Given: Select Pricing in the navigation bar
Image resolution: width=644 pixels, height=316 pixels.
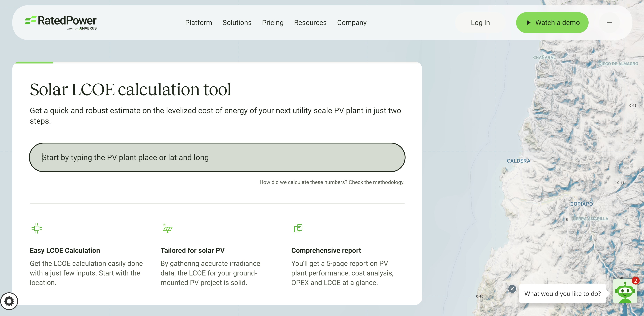Looking at the screenshot, I should [273, 22].
